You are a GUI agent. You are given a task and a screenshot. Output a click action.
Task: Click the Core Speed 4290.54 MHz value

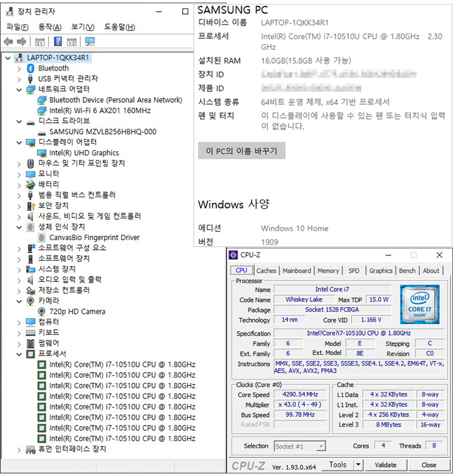(300, 395)
